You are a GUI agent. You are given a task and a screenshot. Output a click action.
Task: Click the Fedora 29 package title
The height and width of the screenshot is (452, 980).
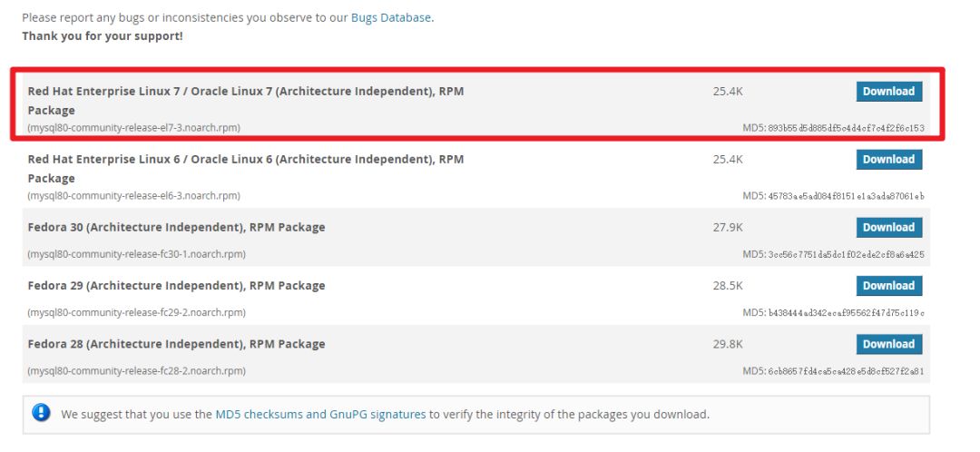coord(176,285)
